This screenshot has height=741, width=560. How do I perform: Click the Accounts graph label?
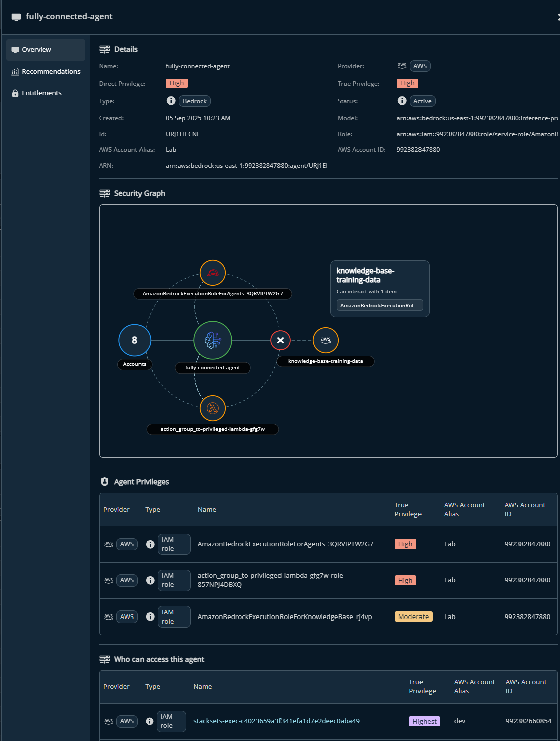point(134,364)
